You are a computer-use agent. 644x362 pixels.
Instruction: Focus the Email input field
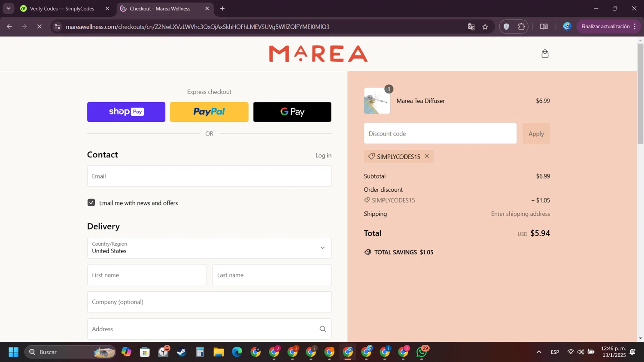(x=210, y=176)
